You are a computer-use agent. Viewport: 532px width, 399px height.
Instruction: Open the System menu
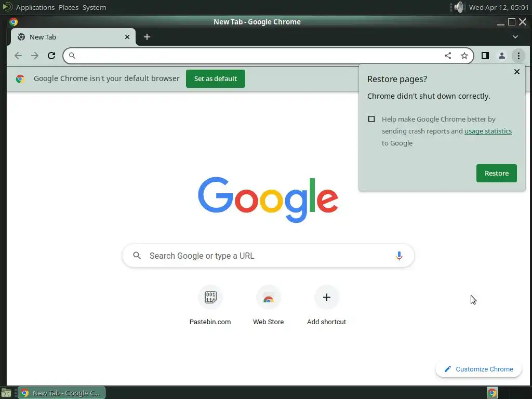pyautogui.click(x=95, y=7)
